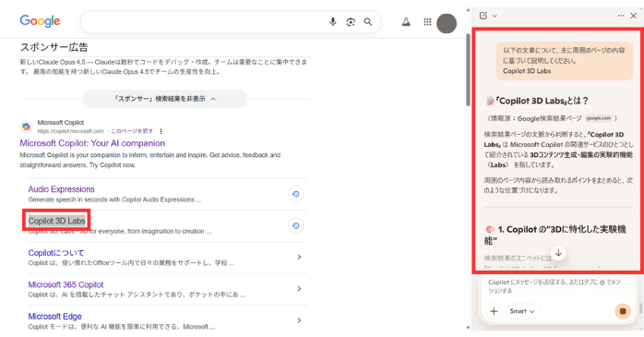Click the user prompt bubble in Copilot
This screenshot has height=337, width=644.
pyautogui.click(x=565, y=61)
